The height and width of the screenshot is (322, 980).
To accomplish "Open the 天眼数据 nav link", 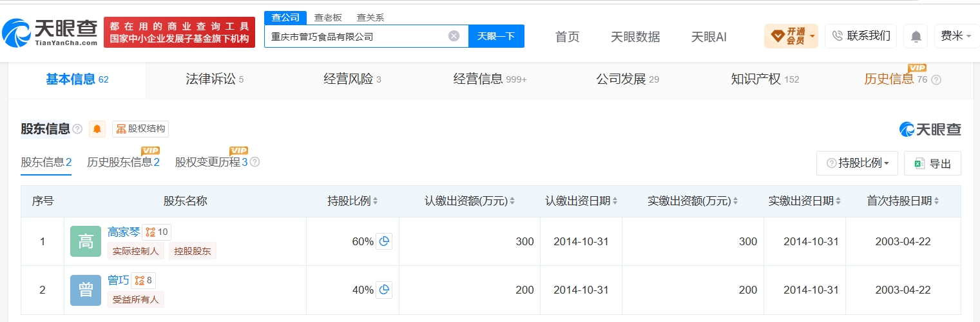I will (x=635, y=37).
